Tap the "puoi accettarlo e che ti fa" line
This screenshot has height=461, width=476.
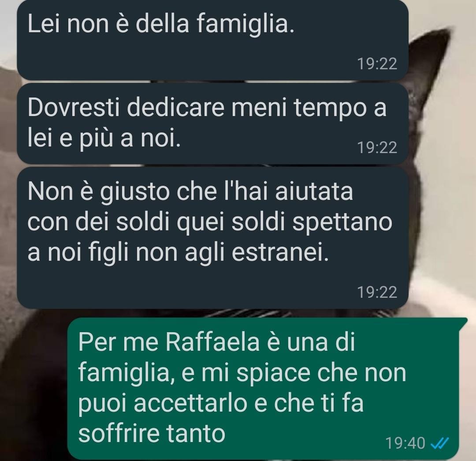(221, 404)
